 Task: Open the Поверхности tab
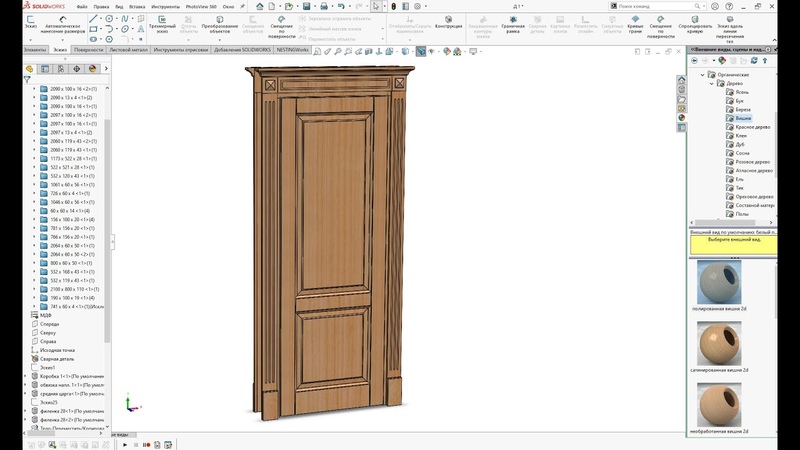(88, 48)
